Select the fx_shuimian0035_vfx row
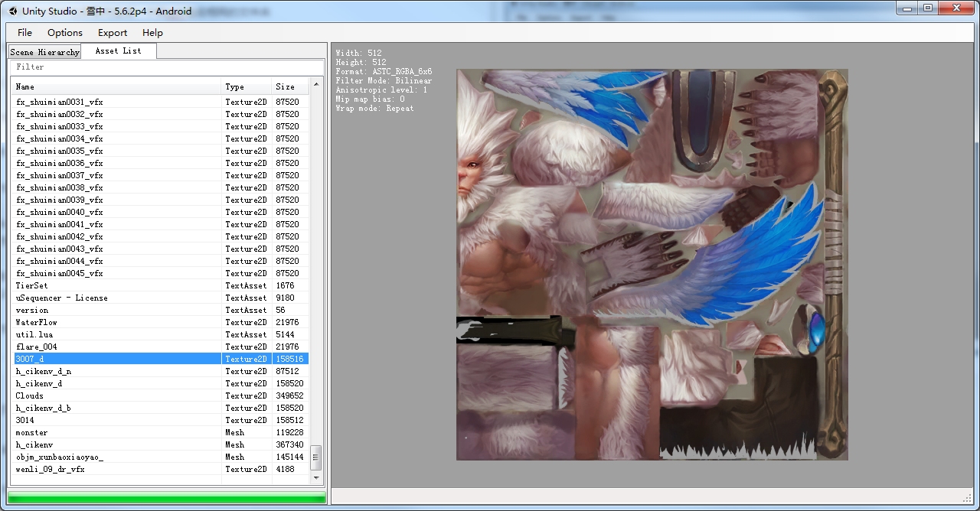980x511 pixels. click(161, 151)
